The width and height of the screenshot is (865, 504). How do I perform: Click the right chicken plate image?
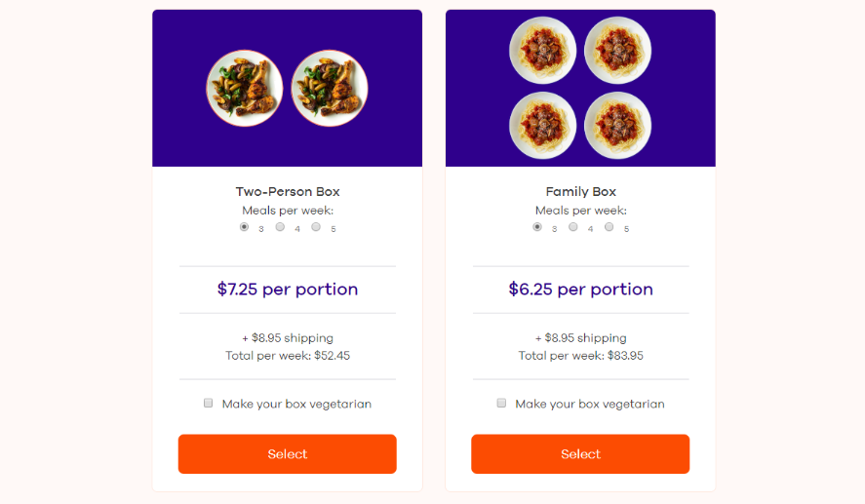point(330,88)
